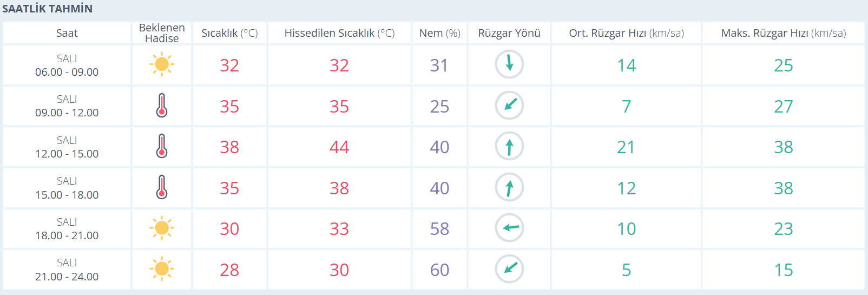Click wind direction arrow for 06.00 - 09.00

(x=509, y=64)
